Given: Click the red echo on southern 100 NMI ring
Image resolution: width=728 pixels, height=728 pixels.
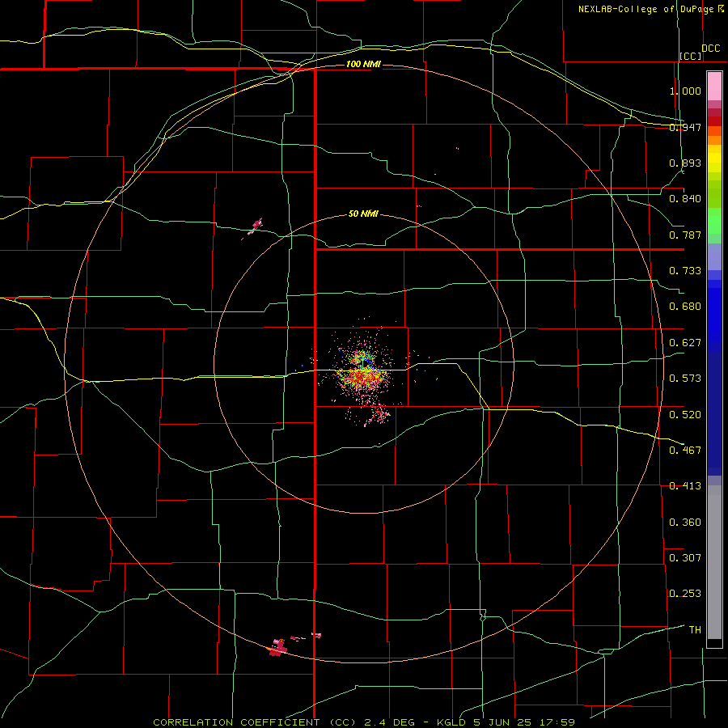Looking at the screenshot, I should tap(277, 647).
